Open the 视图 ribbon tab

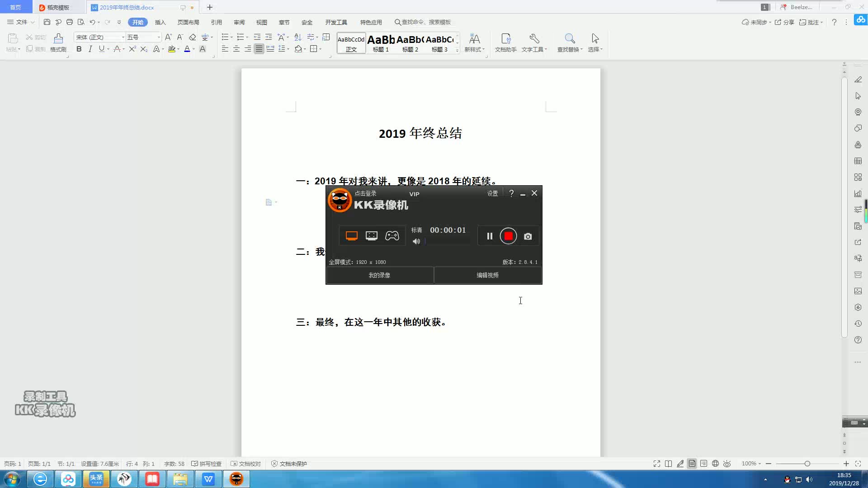(x=262, y=22)
